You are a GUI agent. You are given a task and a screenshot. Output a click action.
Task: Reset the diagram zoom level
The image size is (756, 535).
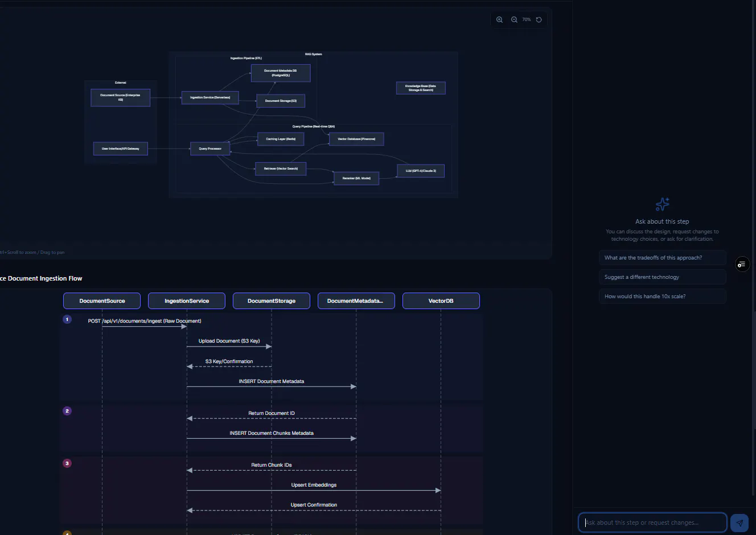pyautogui.click(x=539, y=19)
